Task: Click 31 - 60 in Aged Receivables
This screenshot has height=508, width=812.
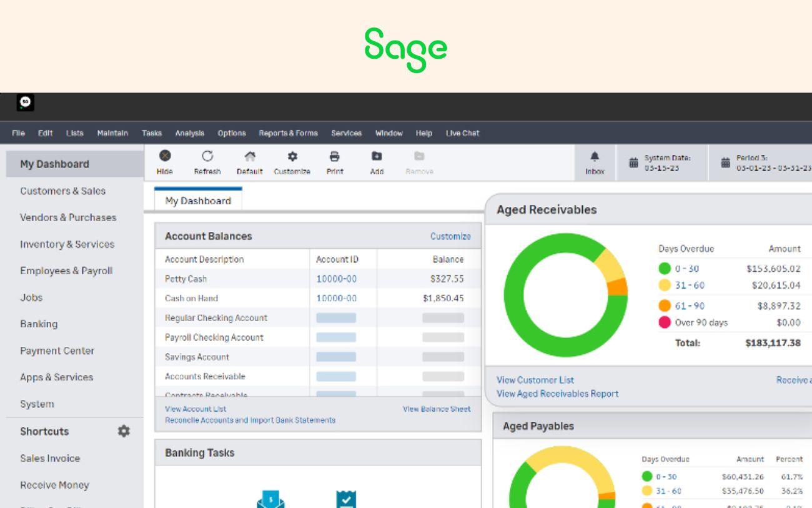Action: click(690, 285)
